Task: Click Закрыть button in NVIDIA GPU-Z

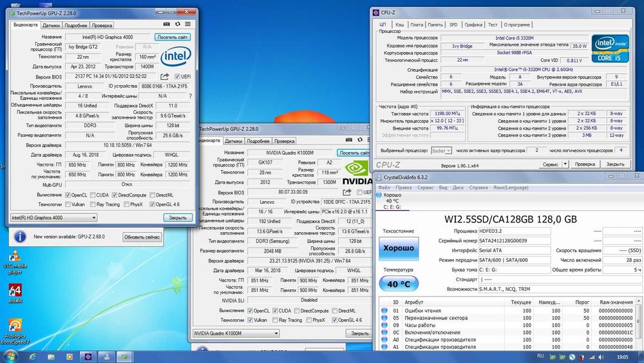Action: coord(360,333)
